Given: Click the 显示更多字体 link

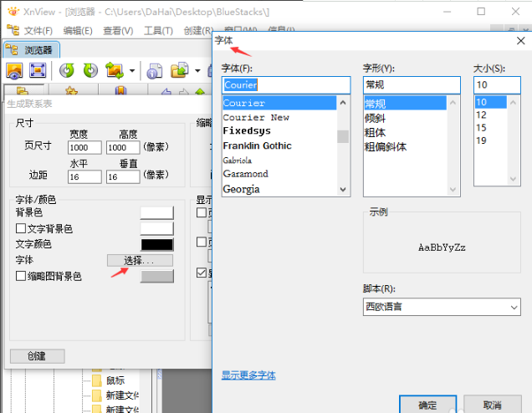Looking at the screenshot, I should pos(248,375).
